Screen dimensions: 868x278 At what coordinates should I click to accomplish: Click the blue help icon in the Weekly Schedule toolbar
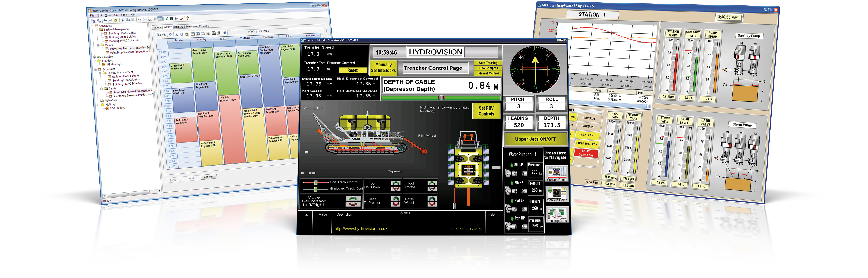coord(225,33)
